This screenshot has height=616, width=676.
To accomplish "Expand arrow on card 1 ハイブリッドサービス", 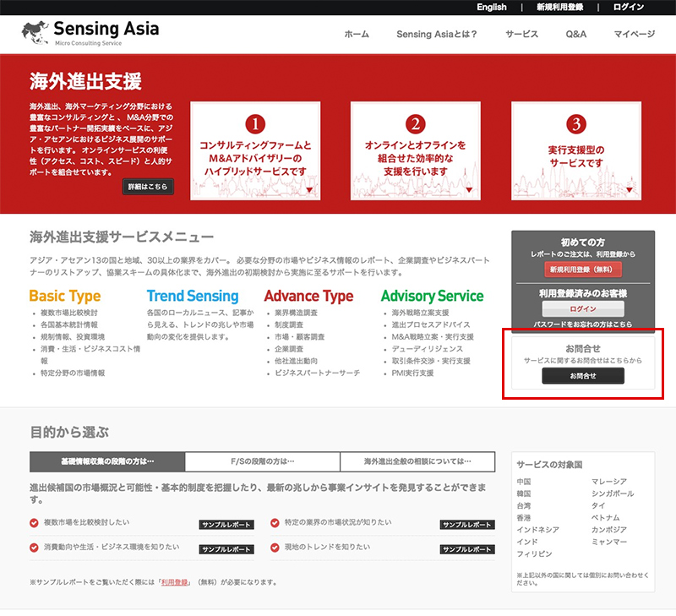I will [309, 190].
